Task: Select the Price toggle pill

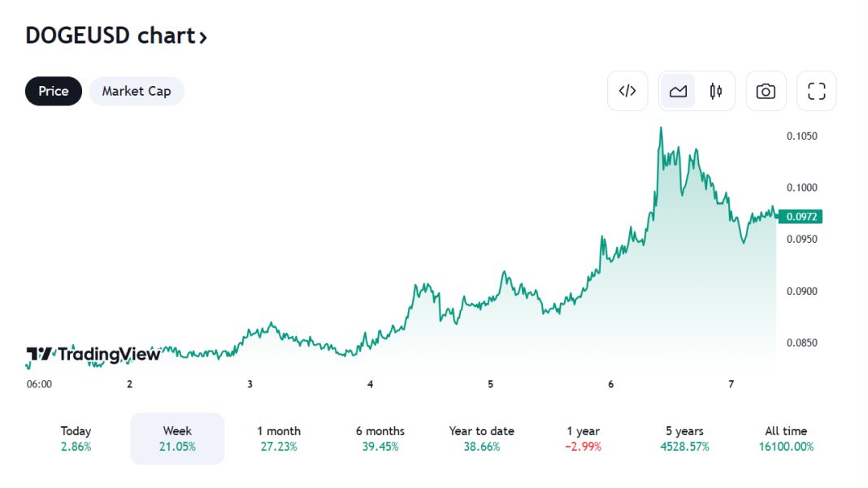Action: pyautogui.click(x=54, y=91)
